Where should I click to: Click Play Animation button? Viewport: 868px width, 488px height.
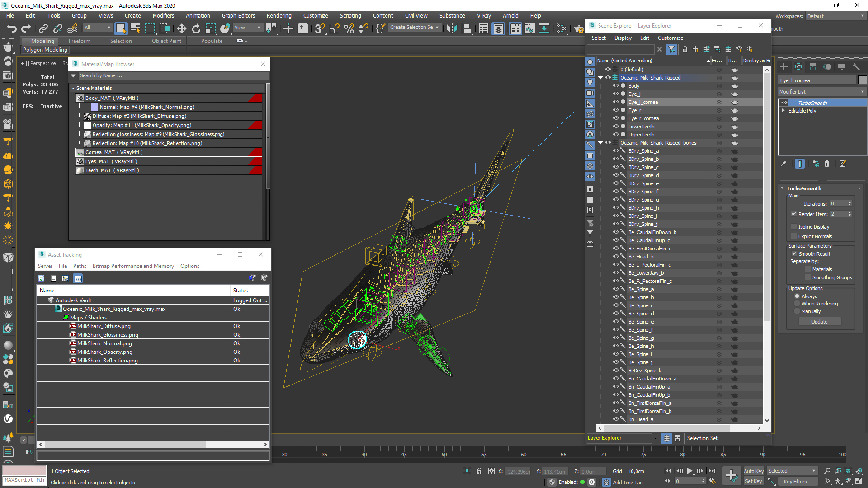[x=689, y=471]
